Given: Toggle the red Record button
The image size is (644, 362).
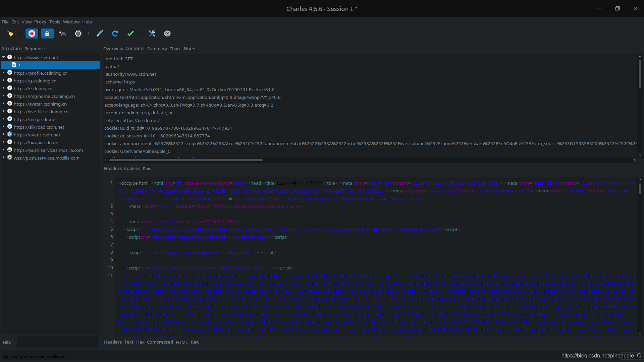Looking at the screenshot, I should coord(32,34).
